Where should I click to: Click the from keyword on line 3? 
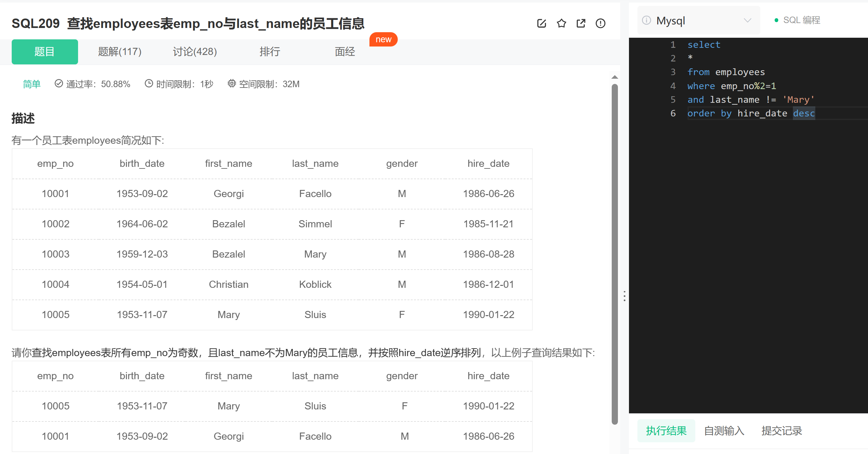tap(698, 72)
